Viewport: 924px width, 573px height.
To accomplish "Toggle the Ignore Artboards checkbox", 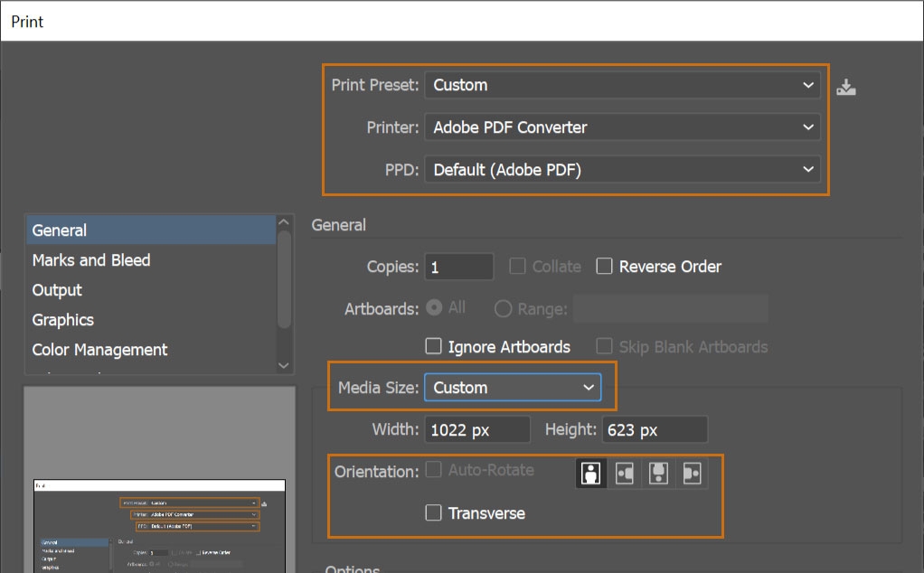I will coord(434,346).
